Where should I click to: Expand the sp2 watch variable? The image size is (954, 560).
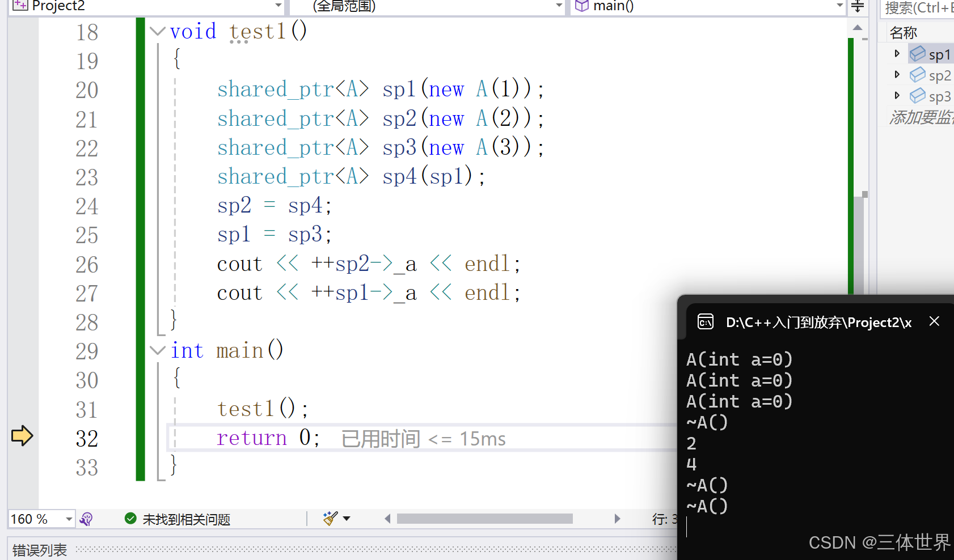point(897,74)
